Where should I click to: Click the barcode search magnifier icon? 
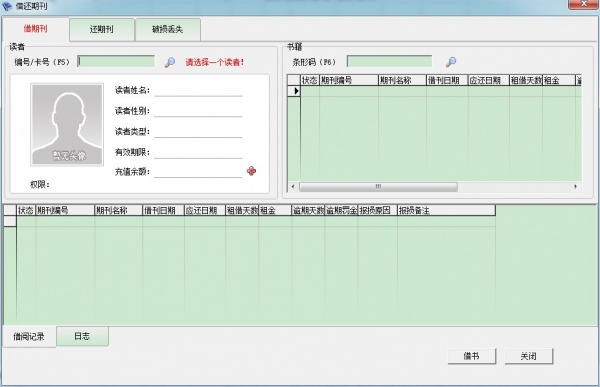tap(451, 62)
